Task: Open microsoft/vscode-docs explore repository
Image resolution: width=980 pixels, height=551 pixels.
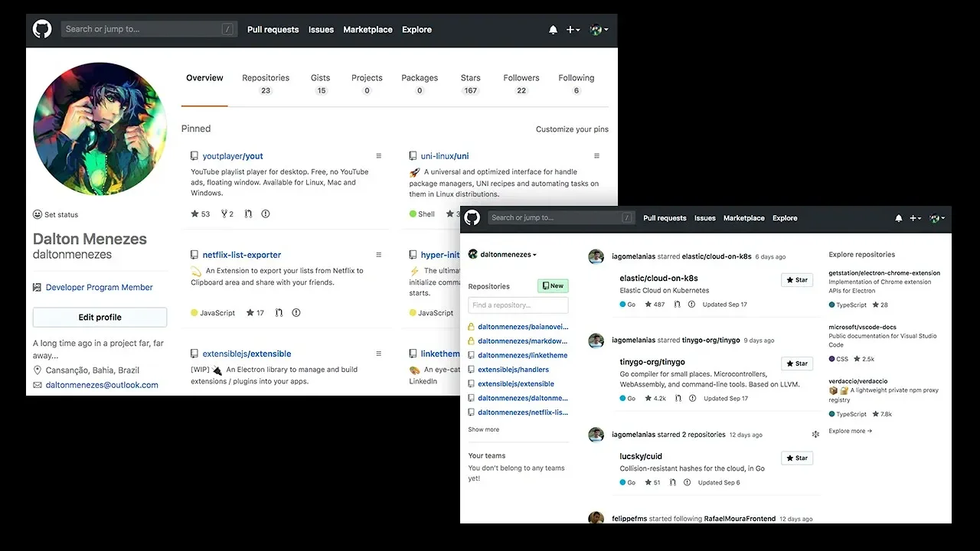Action: [x=862, y=327]
